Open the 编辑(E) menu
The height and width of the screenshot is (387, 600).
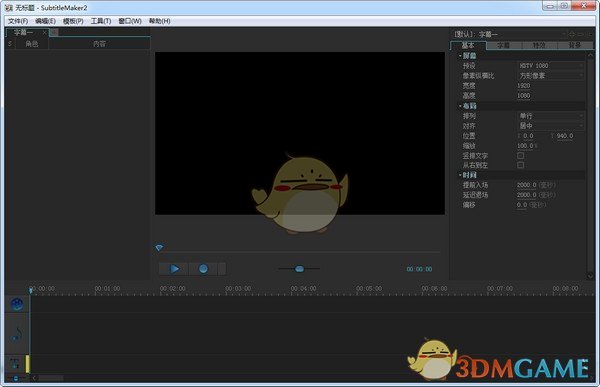(x=46, y=21)
